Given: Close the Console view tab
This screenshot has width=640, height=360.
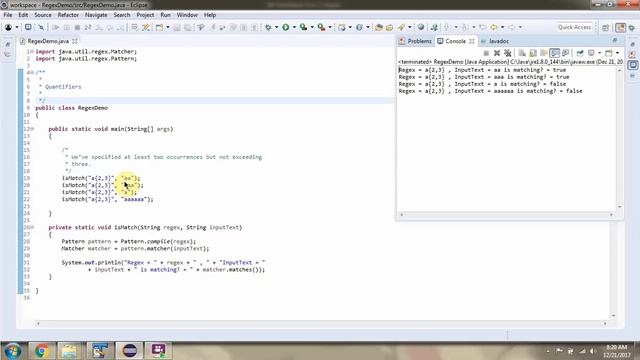Looking at the screenshot, I should tap(472, 41).
